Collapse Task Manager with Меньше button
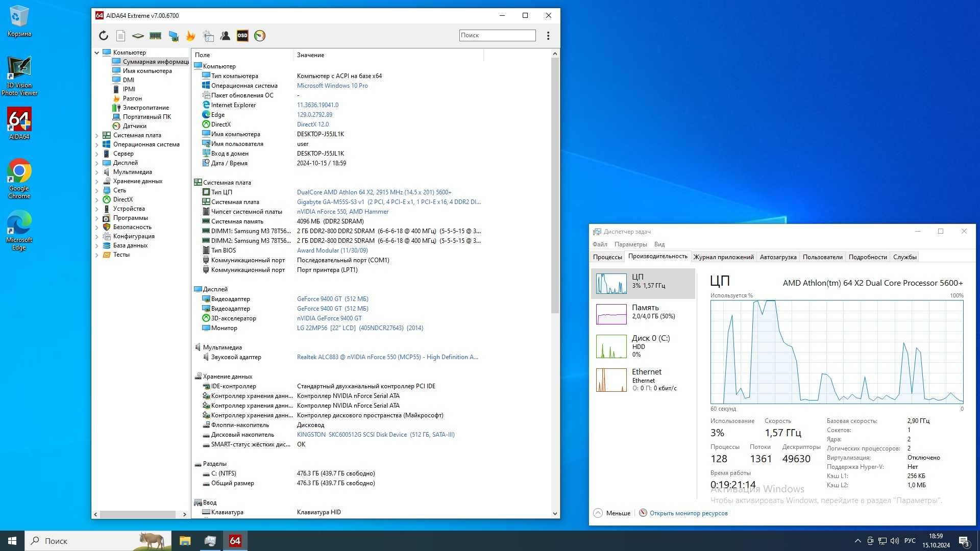Image resolution: width=980 pixels, height=551 pixels. tap(612, 513)
